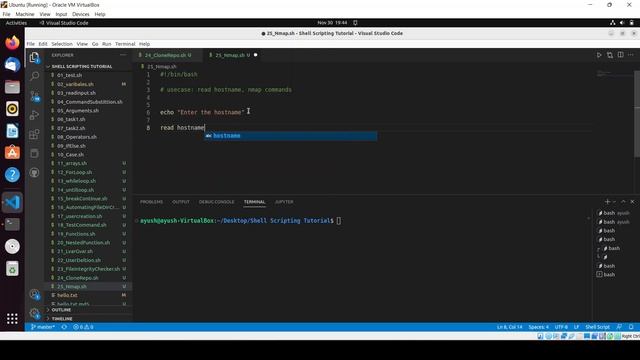The height and width of the screenshot is (360, 640).
Task: Open the Source Control view
Action: 35,96
